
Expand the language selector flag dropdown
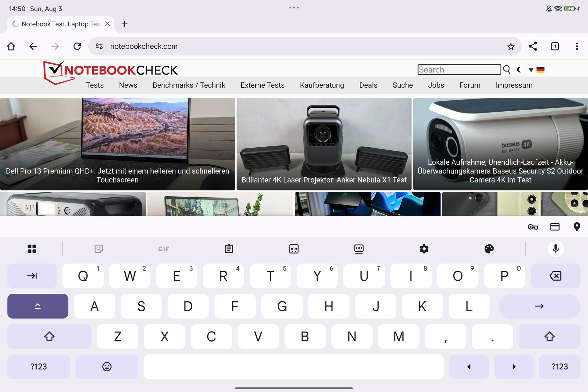[536, 70]
